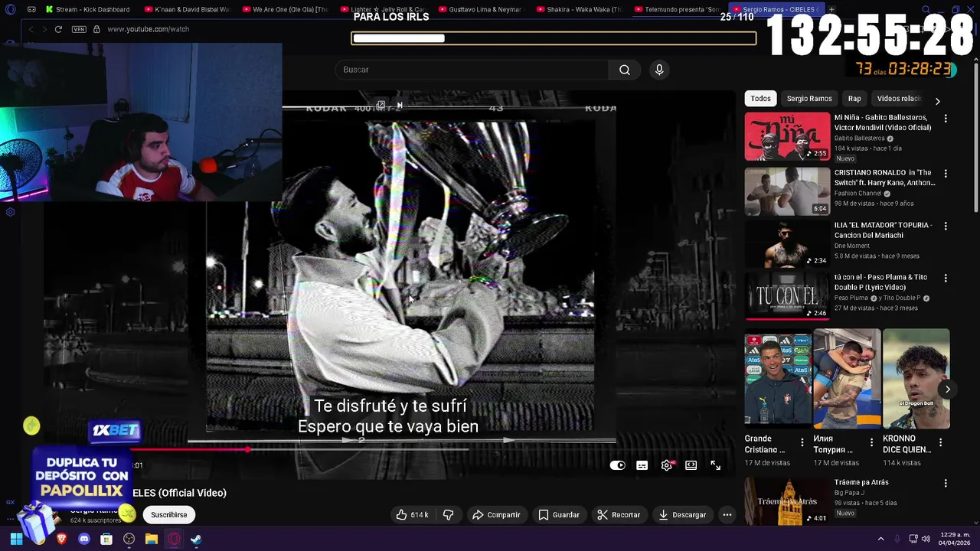Open Discord from taskbar
The width and height of the screenshot is (980, 551).
tap(84, 539)
